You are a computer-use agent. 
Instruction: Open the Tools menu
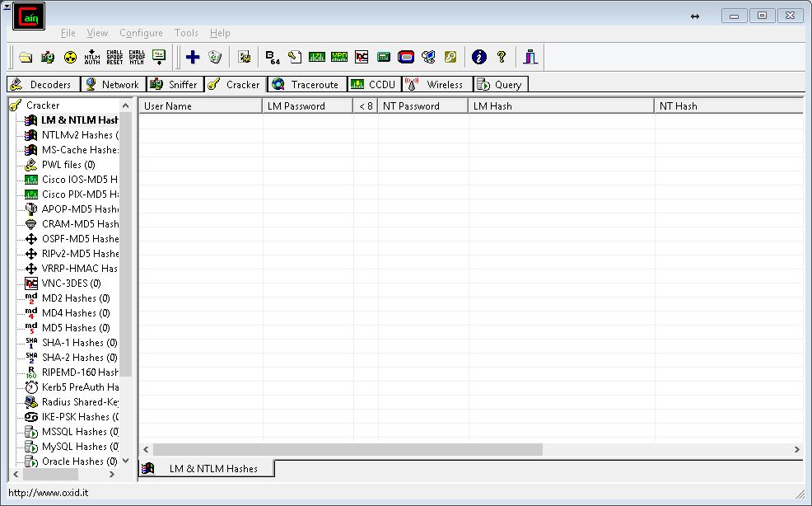pos(186,33)
